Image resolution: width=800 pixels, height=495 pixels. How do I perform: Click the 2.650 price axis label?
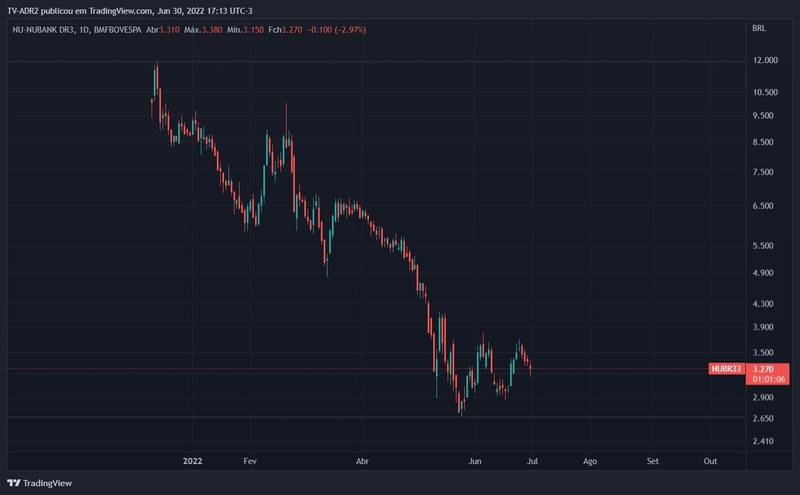(x=763, y=418)
